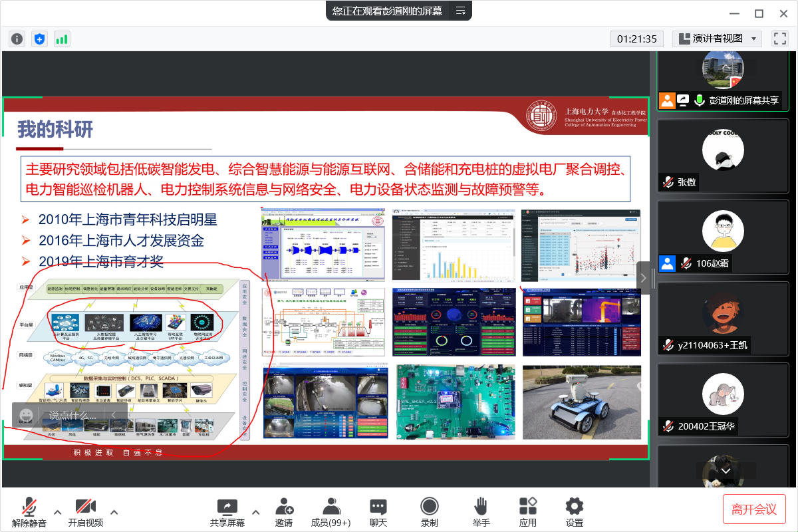Screen dimensions: 798x532
Task: Open the Apps (应用) icon
Action: click(528, 512)
